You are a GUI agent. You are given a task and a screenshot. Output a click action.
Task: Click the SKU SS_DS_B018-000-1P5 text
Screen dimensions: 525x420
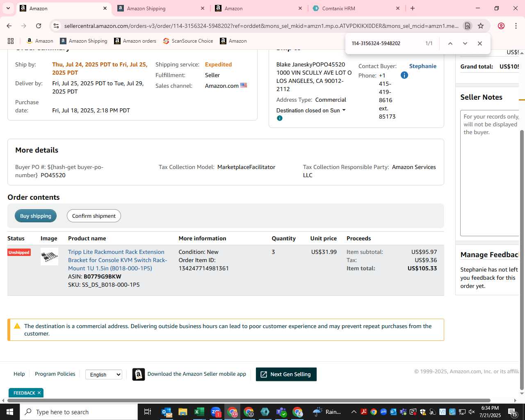[x=104, y=285]
